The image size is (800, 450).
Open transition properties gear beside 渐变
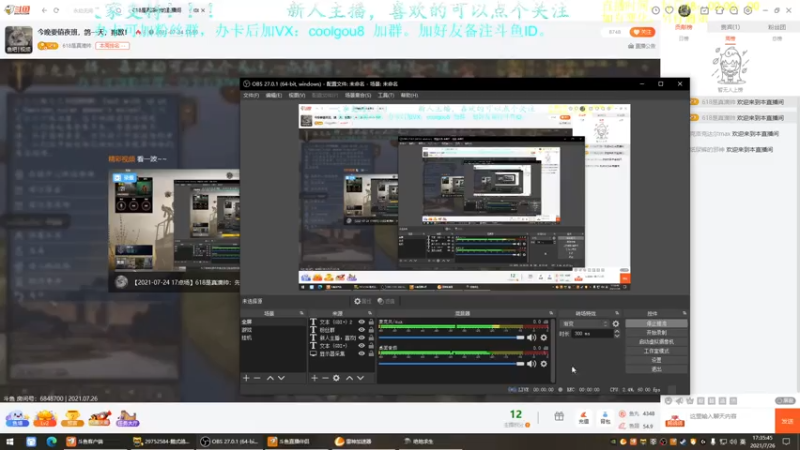(x=616, y=323)
